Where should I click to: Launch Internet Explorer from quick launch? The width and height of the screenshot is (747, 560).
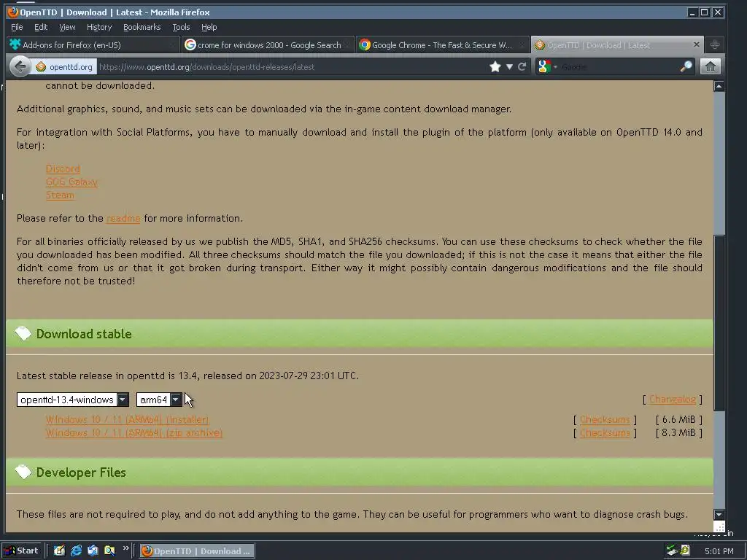click(x=76, y=551)
